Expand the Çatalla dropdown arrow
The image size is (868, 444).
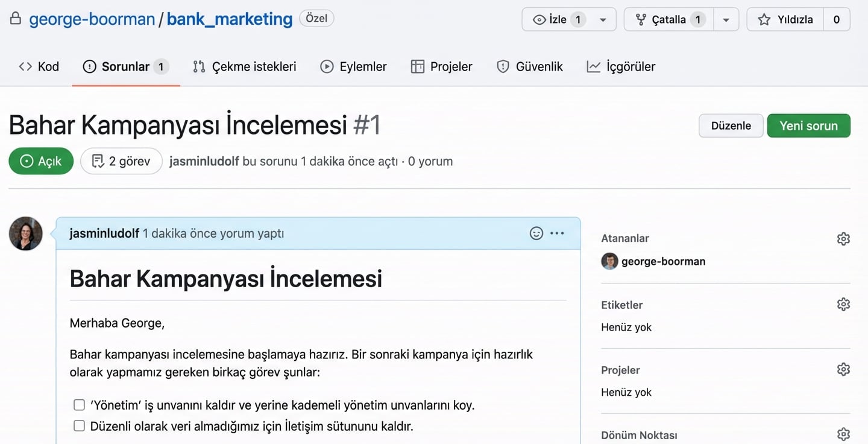click(x=726, y=19)
